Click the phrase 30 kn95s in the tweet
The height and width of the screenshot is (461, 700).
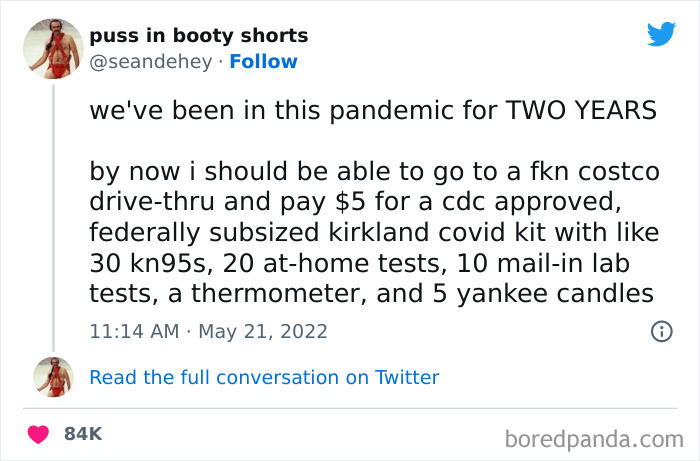[148, 263]
